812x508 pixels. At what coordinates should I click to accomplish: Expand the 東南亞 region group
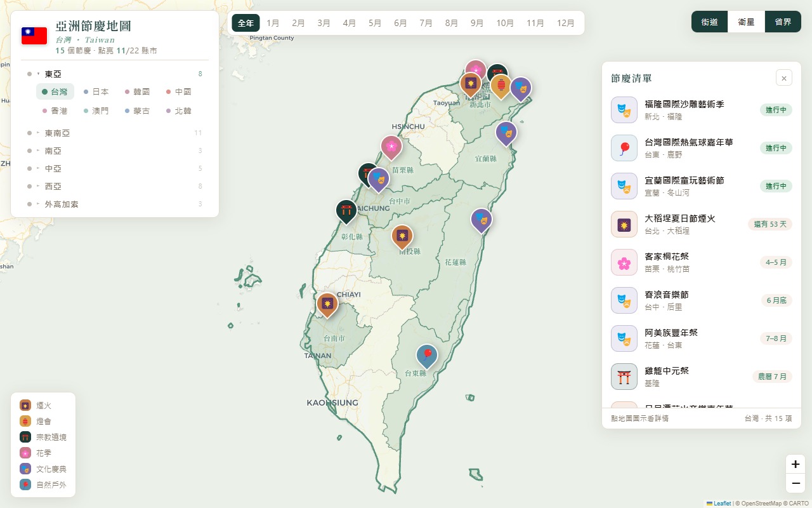click(115, 133)
